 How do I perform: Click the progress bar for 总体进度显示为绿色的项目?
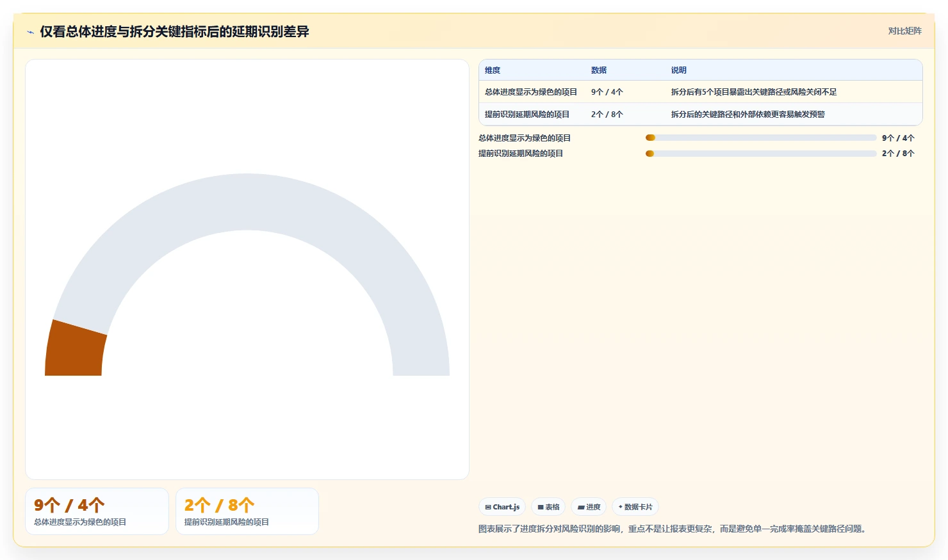click(761, 138)
